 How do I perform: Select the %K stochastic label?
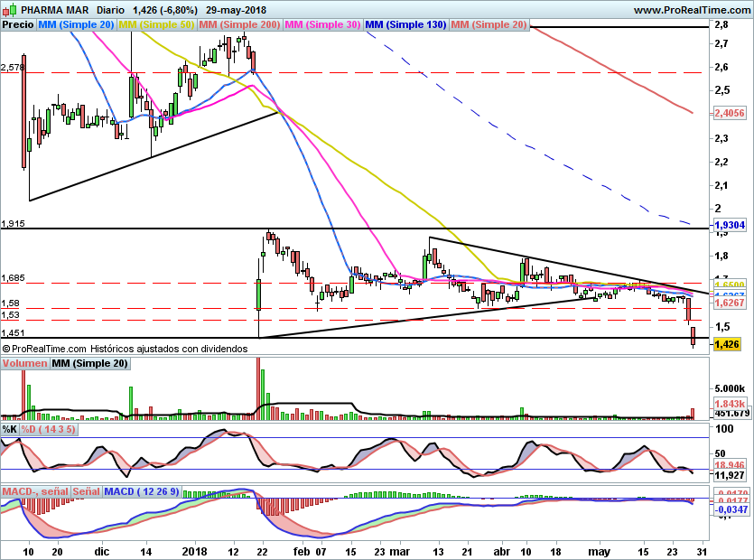pos(10,429)
